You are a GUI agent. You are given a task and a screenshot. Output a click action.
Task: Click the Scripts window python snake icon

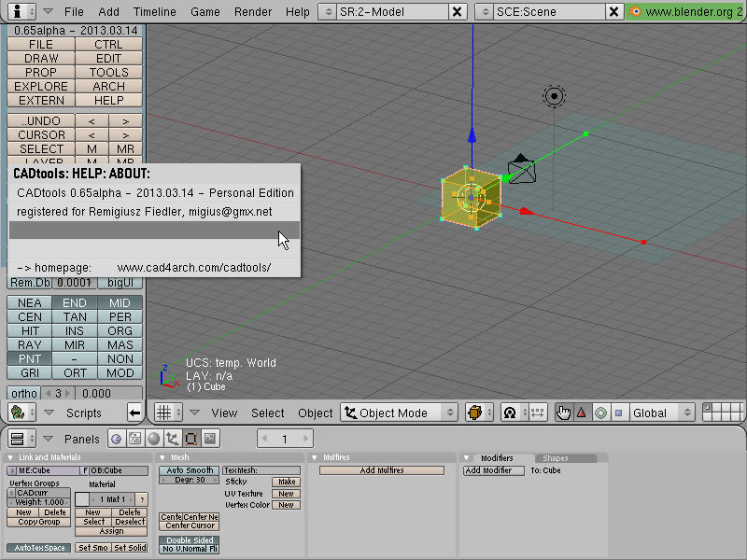[18, 413]
